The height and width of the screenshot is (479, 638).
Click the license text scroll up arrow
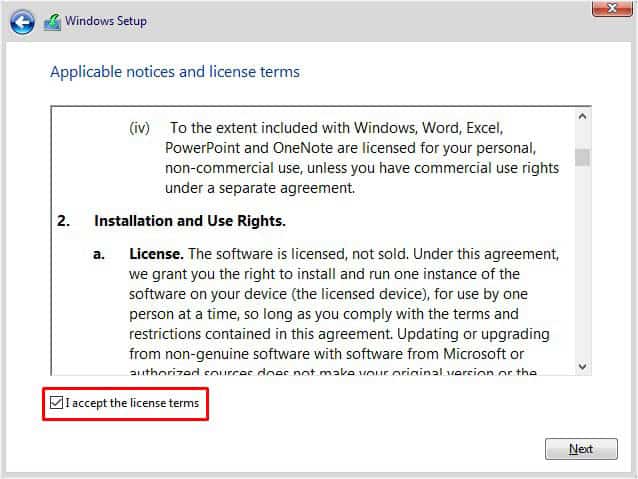click(582, 116)
